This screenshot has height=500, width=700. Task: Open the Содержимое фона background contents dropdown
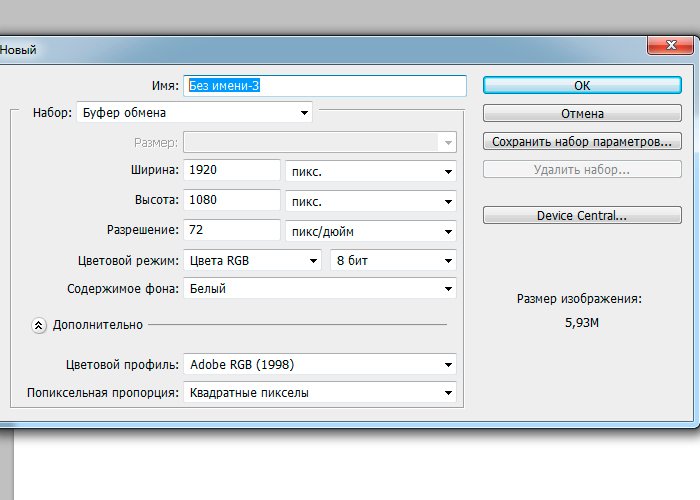click(319, 289)
